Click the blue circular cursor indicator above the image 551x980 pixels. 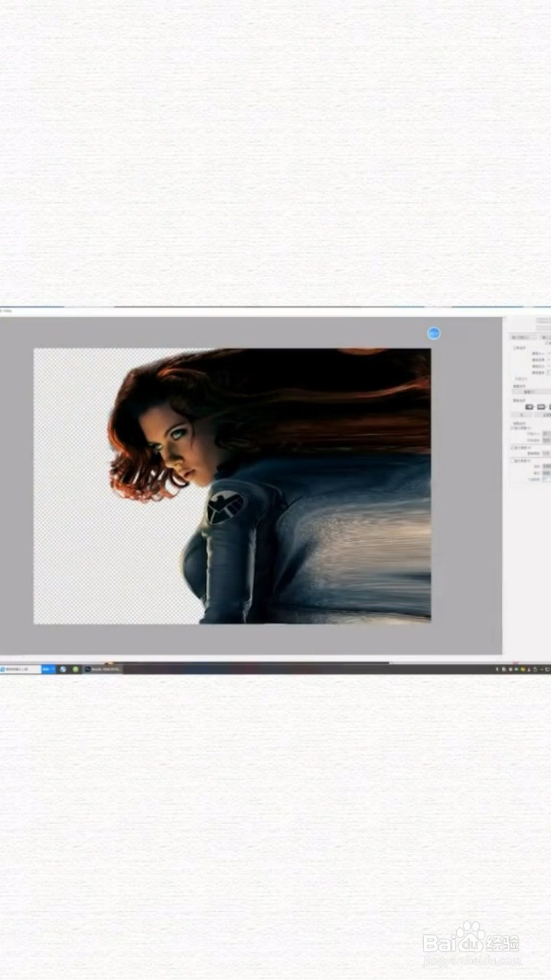(x=434, y=333)
